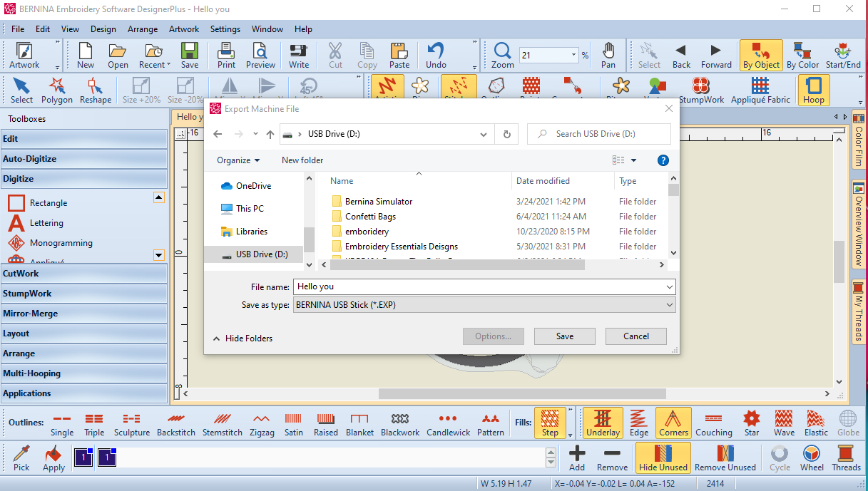Toggle Underlay stitch effect
This screenshot has width=868, height=491.
(x=603, y=423)
